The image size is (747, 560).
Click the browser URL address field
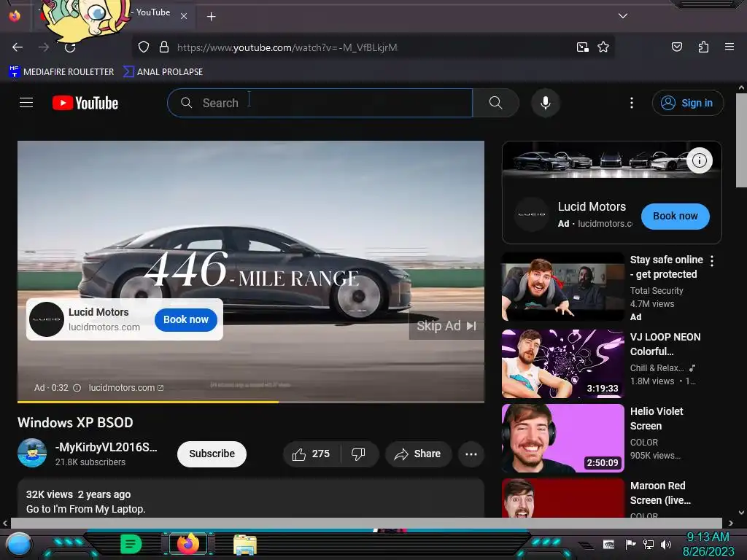pos(371,47)
